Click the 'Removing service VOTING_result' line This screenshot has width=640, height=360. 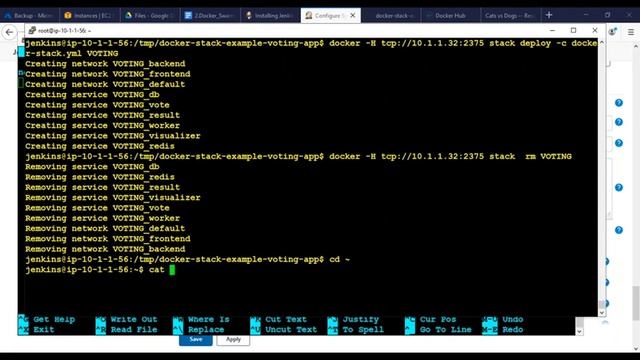pyautogui.click(x=102, y=187)
